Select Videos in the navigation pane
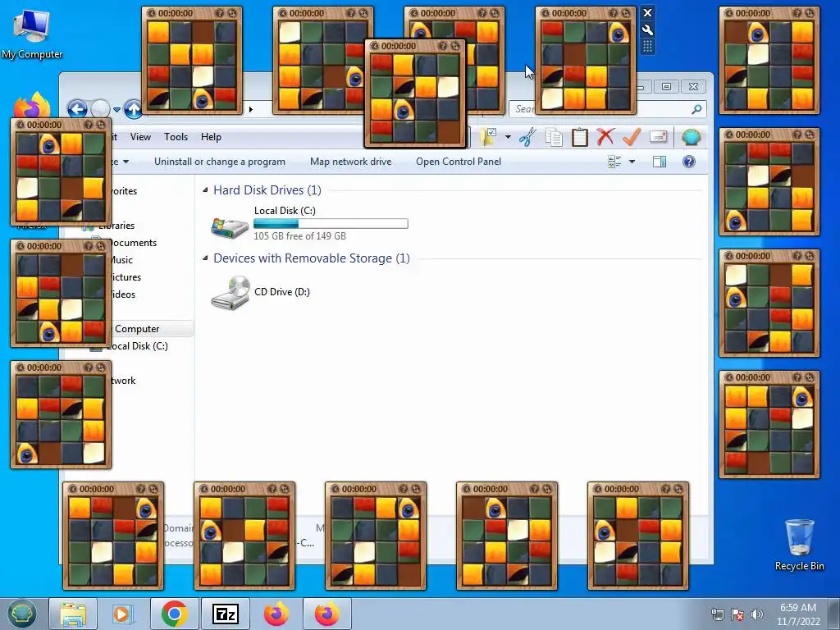The image size is (840, 630). click(x=123, y=294)
